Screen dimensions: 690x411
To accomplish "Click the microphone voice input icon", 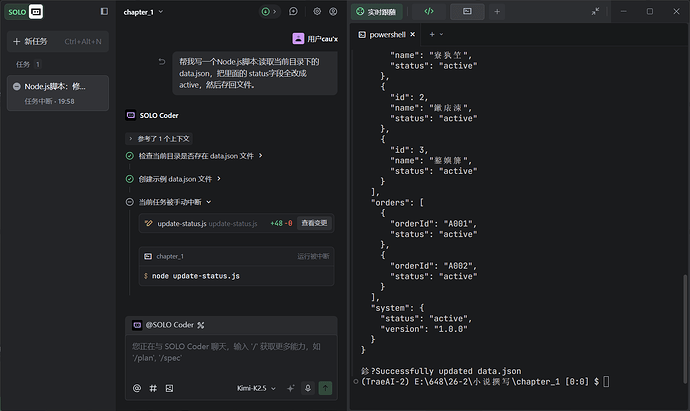I will click(308, 388).
